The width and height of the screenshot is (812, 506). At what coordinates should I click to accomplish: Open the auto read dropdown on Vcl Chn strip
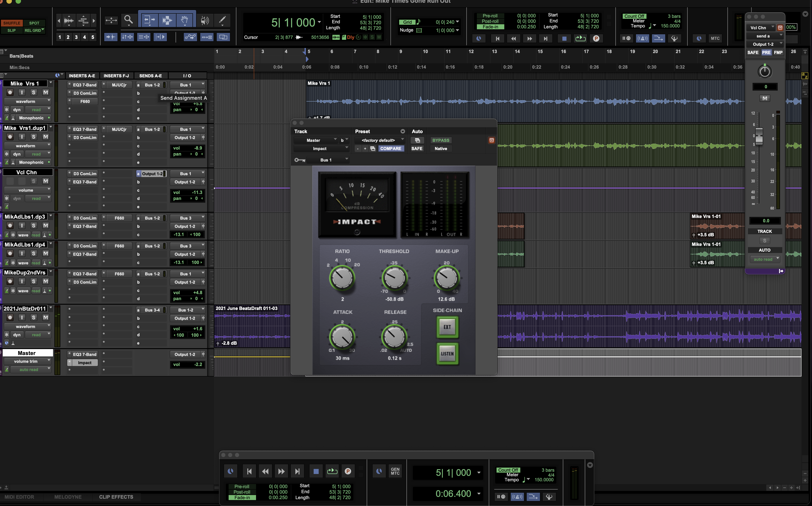pos(765,259)
